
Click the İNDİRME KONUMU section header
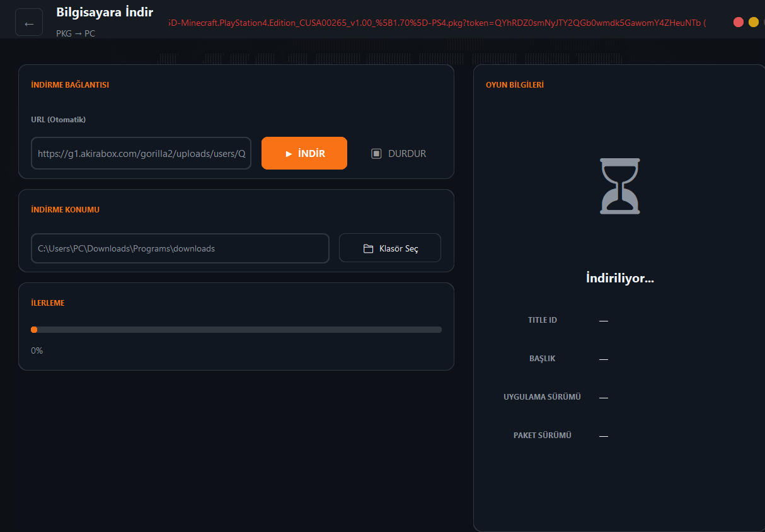tap(65, 210)
